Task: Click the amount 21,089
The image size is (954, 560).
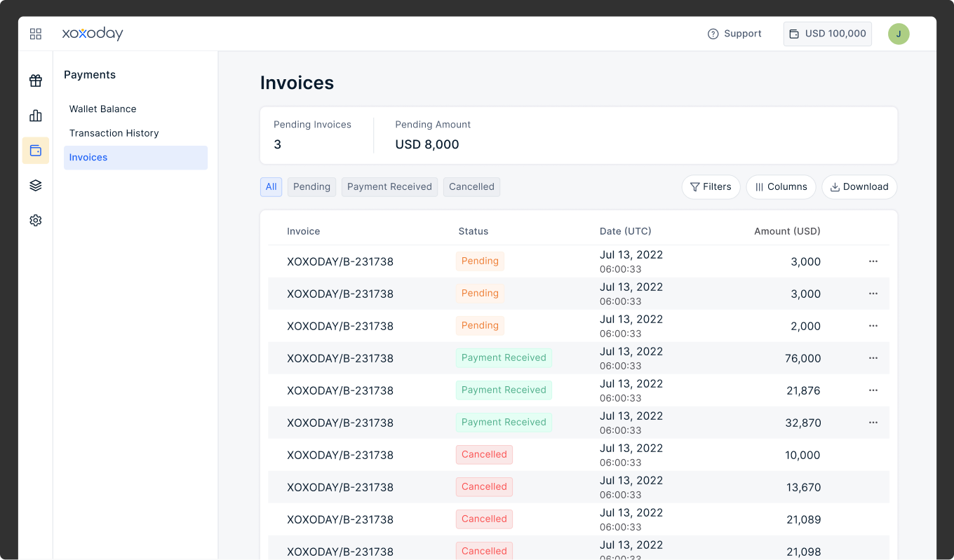Action: (803, 519)
